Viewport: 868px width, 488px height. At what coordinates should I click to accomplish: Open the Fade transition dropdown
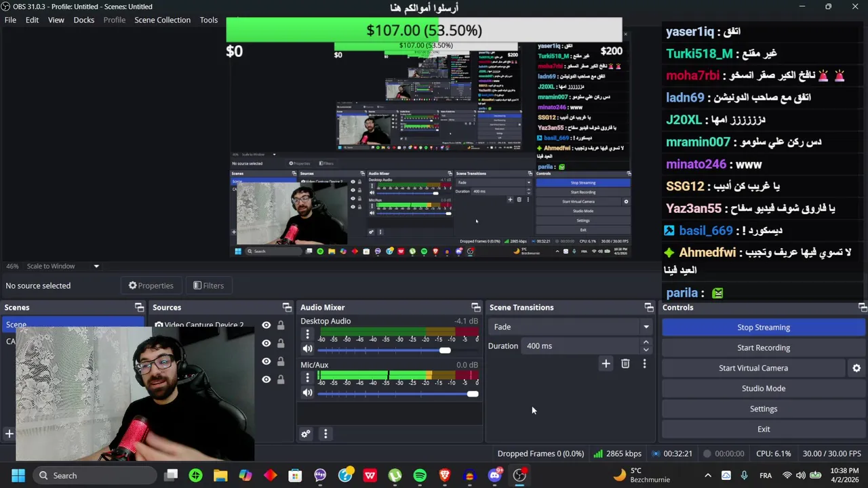(x=569, y=327)
